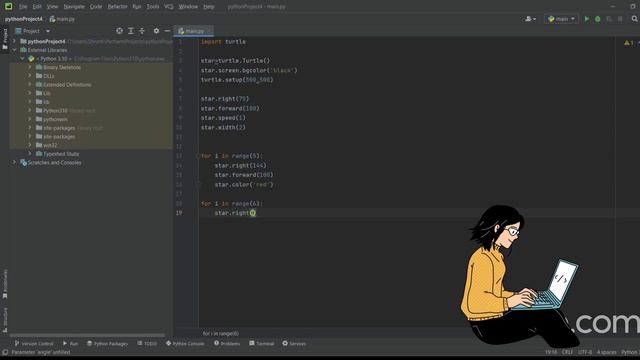
Task: Open the Code menu
Action: 96,7
